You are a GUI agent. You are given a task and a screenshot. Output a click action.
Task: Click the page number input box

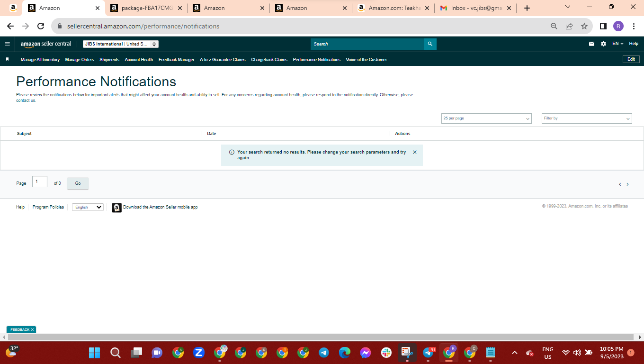pos(40,182)
